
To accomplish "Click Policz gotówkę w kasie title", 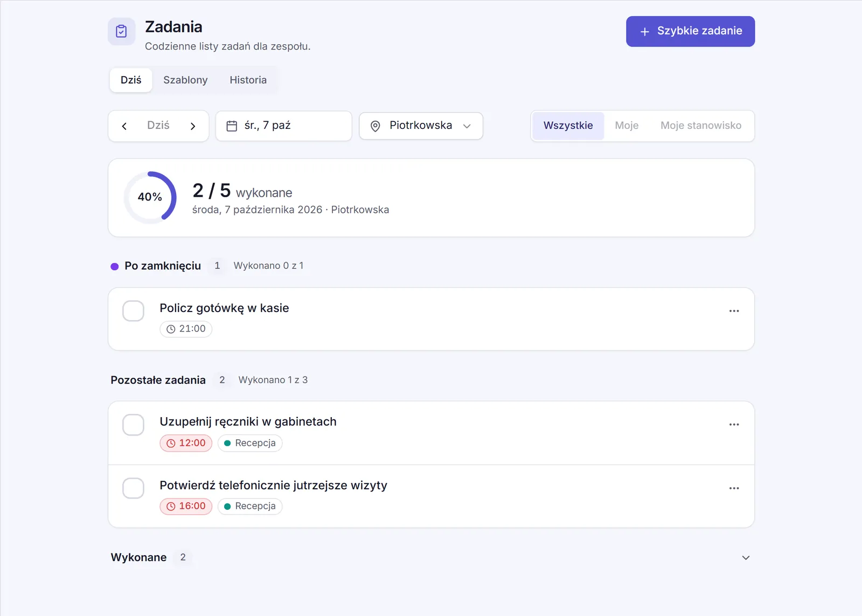I will [x=224, y=308].
